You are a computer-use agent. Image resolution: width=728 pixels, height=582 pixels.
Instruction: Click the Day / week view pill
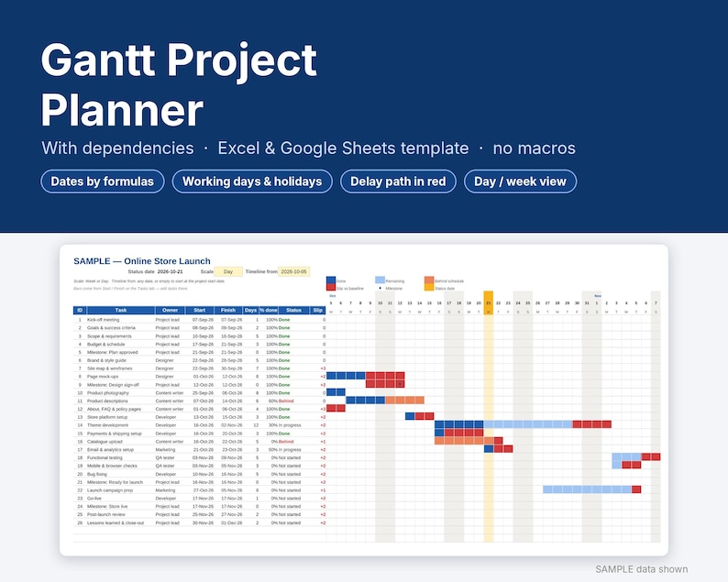point(520,181)
